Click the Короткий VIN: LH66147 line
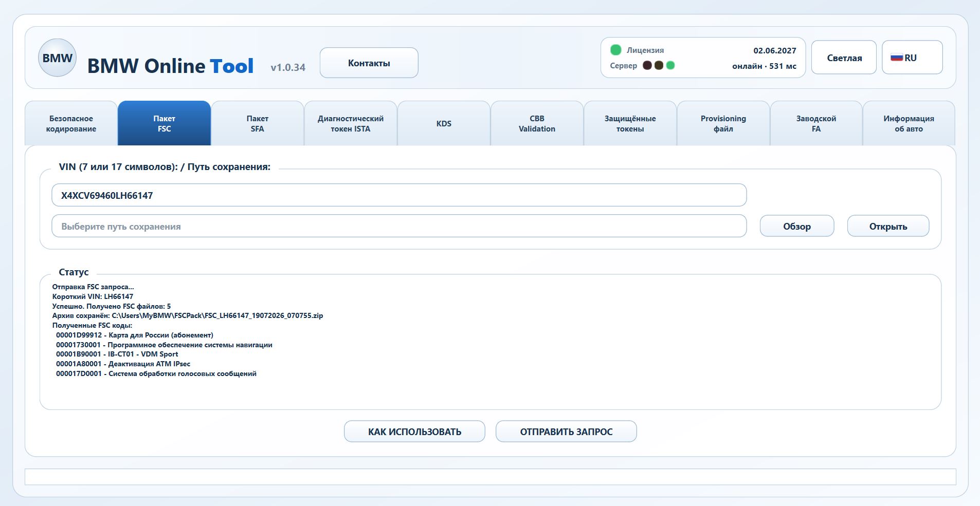The width and height of the screenshot is (980, 506). [x=93, y=296]
